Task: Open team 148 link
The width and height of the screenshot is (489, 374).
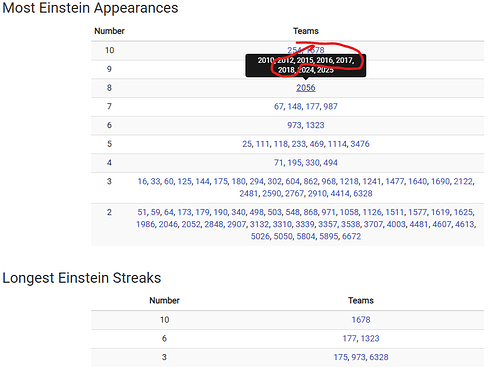Action: [x=295, y=106]
